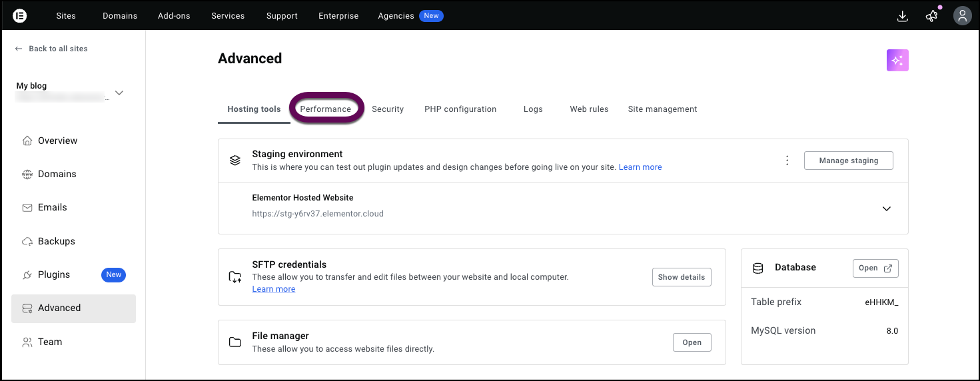Screen dimensions: 980x381
Task: Switch to the Hosting tools tab
Action: (254, 109)
